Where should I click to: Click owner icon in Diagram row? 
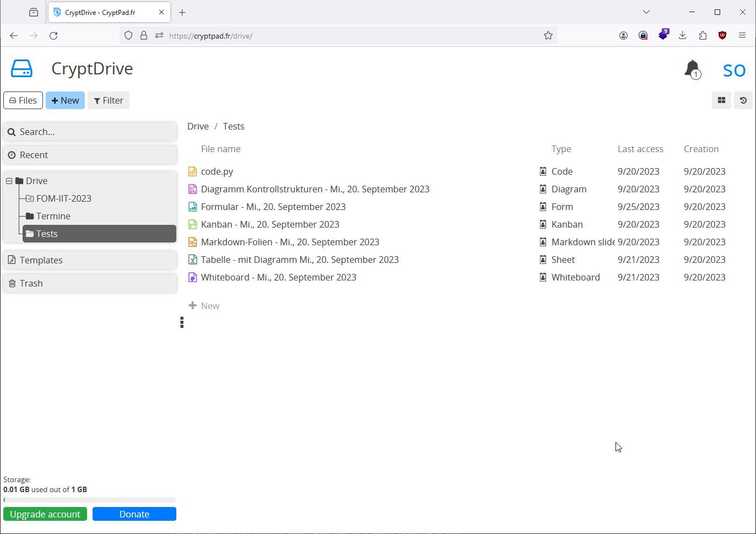point(543,189)
